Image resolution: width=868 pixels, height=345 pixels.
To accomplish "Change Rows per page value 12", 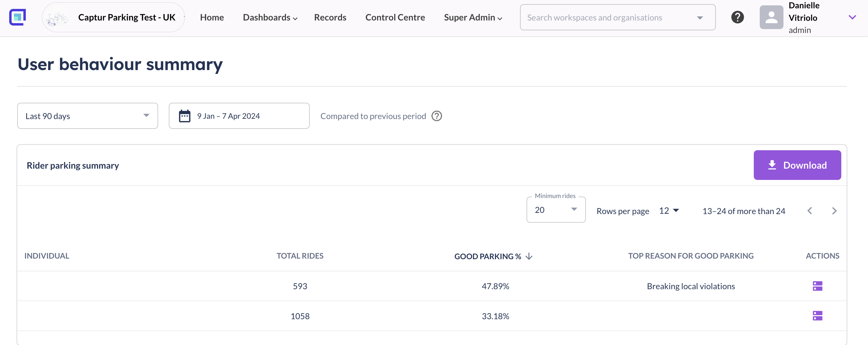I will [669, 211].
